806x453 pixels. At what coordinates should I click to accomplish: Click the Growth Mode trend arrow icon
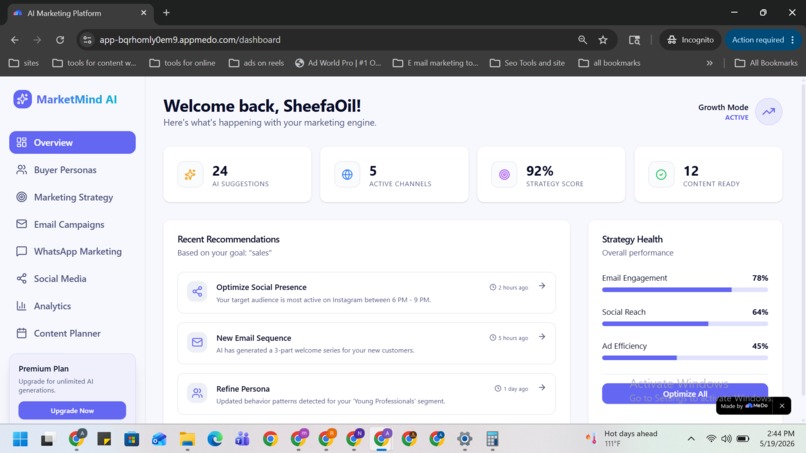[x=768, y=112]
